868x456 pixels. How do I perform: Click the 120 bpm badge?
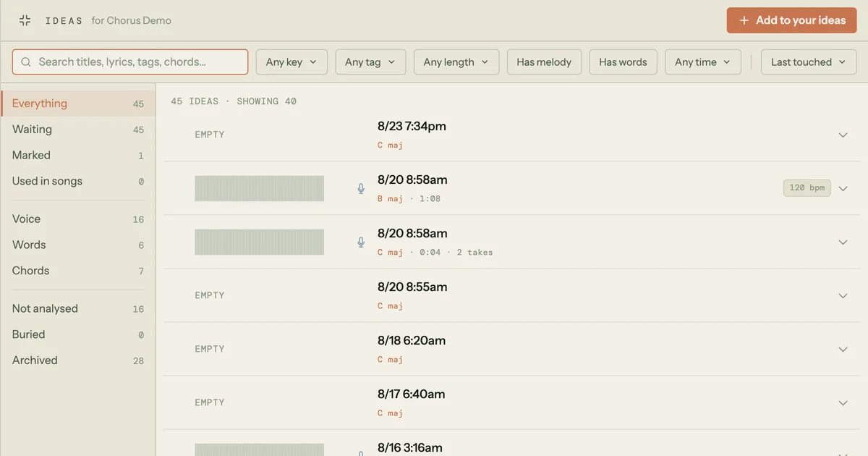(x=807, y=188)
